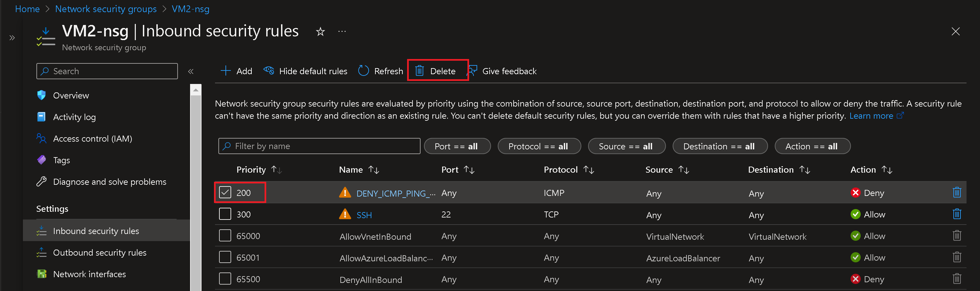Click the Filter by name field

click(x=319, y=146)
